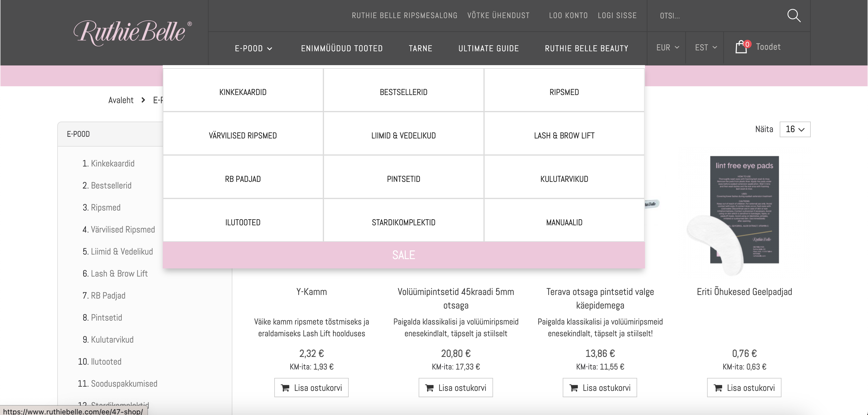Open RUTHIE BELLE RIPSMESALONG link
Viewport: 868px width, 415px height.
click(x=404, y=15)
